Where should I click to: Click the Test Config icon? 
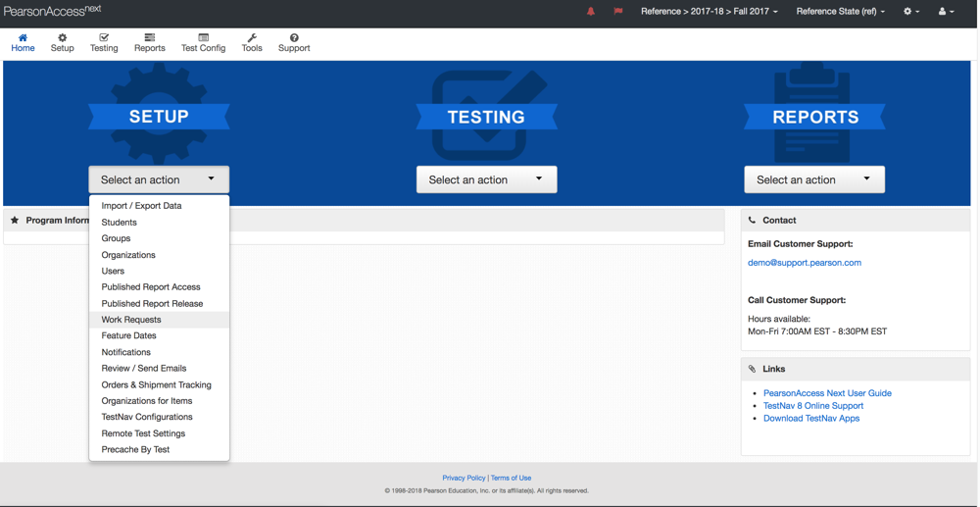click(203, 38)
